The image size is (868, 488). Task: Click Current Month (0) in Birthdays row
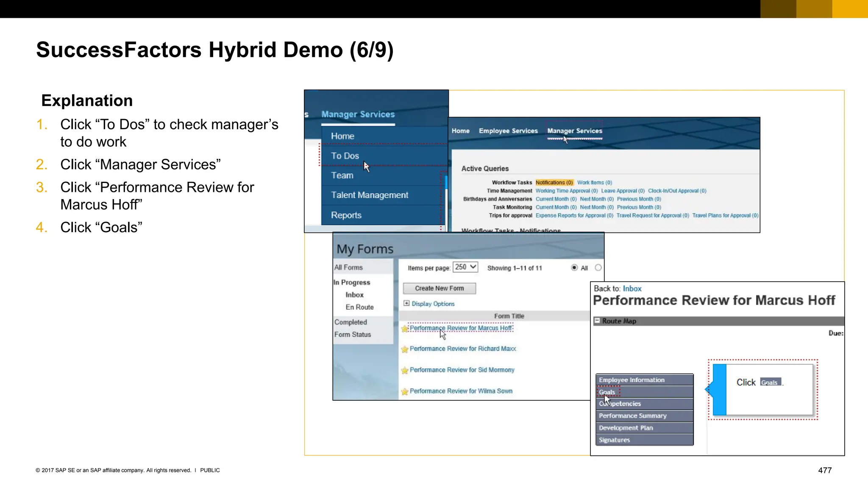click(556, 199)
